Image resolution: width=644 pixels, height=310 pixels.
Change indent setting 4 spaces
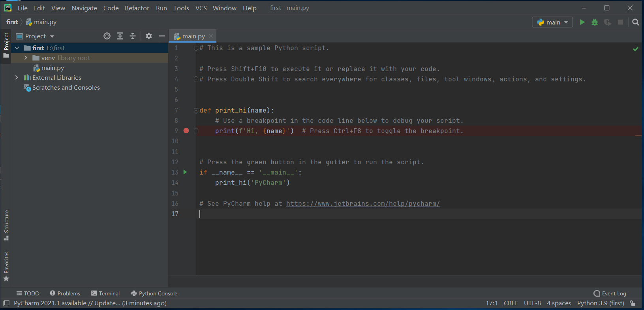559,303
